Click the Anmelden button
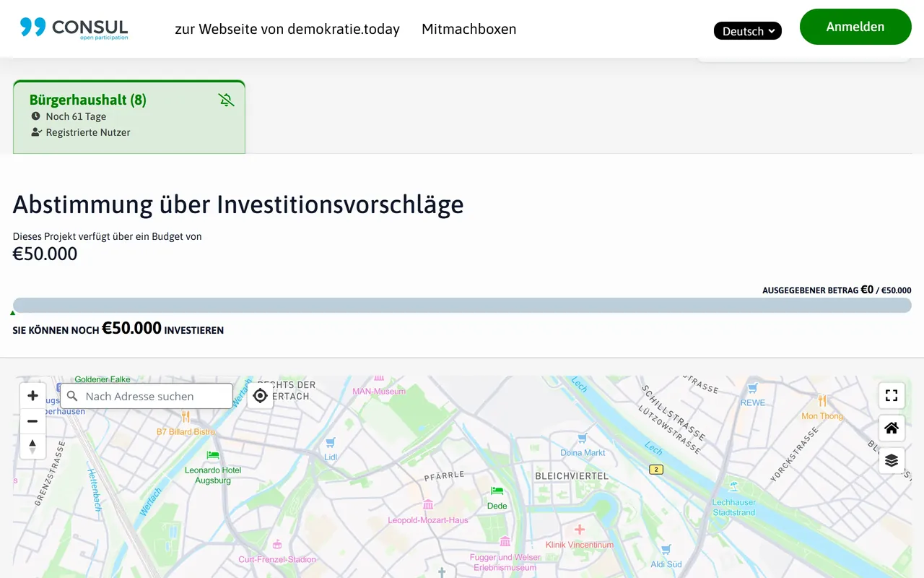Image resolution: width=924 pixels, height=578 pixels. pyautogui.click(x=855, y=27)
